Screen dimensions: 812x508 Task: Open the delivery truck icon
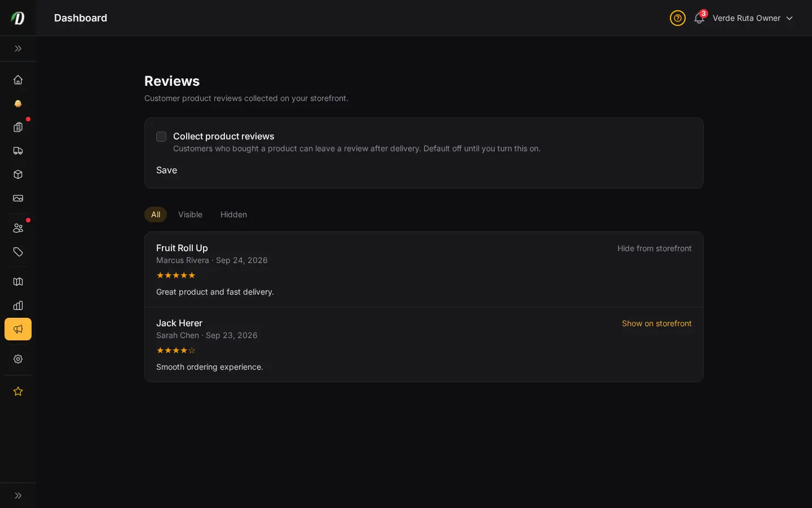point(18,151)
